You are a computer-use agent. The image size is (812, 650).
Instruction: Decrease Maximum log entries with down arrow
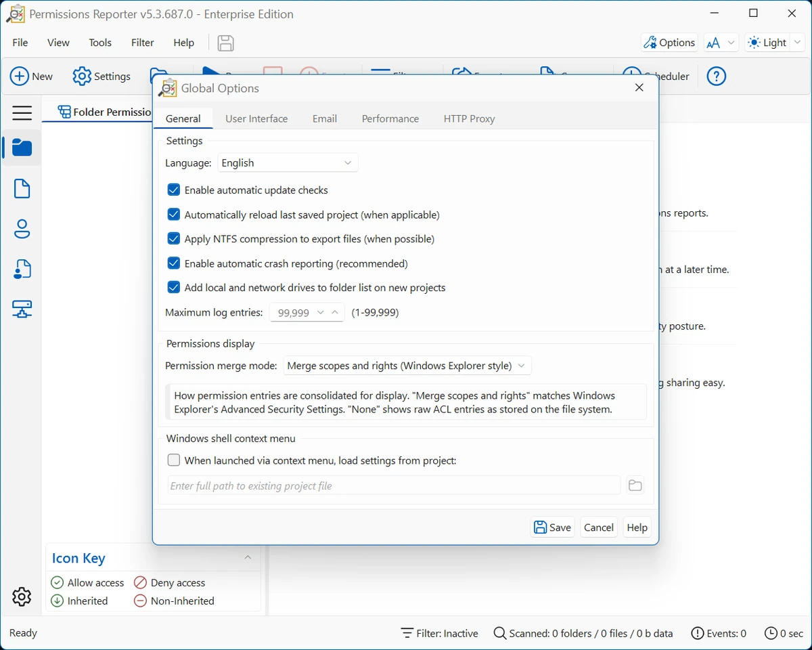click(x=321, y=313)
